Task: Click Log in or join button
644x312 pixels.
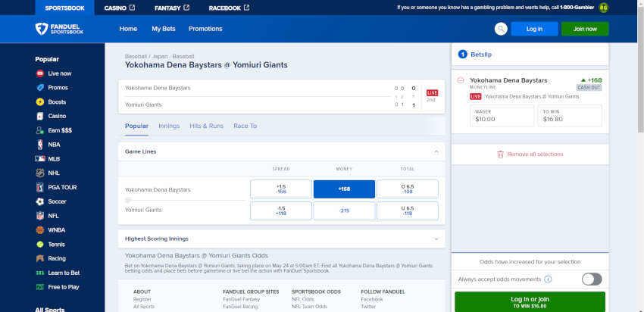Action: point(530,301)
